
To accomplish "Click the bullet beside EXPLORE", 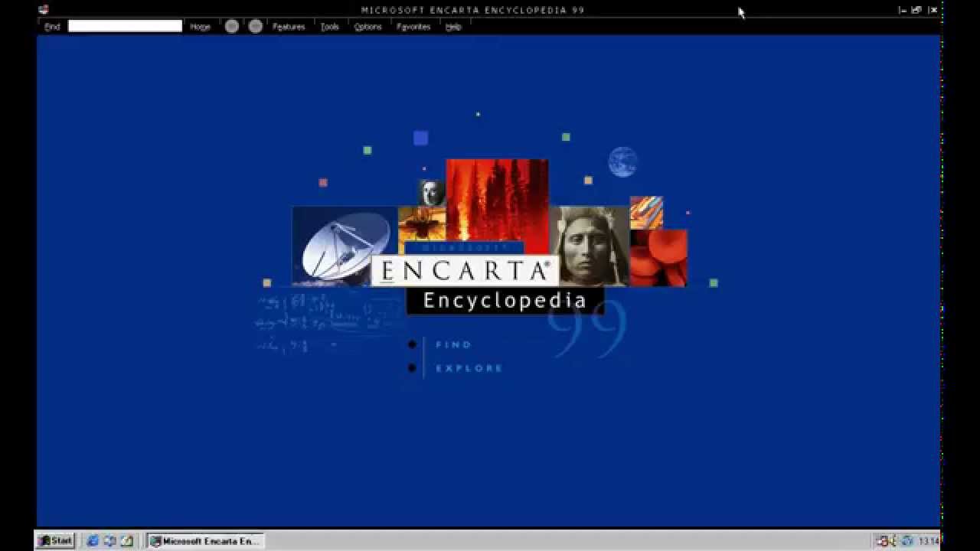I will (x=412, y=368).
